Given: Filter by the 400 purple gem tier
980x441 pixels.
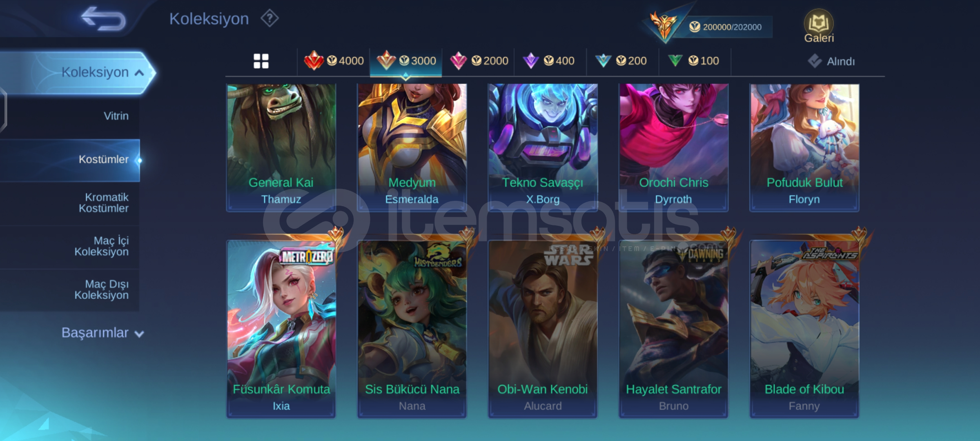Looking at the screenshot, I should (549, 61).
